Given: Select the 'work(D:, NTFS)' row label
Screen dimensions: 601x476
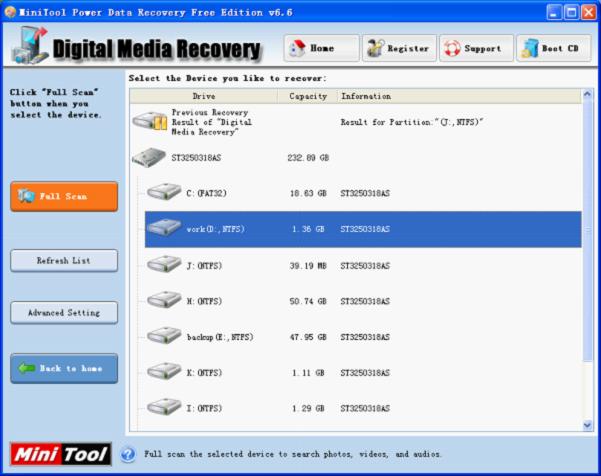Looking at the screenshot, I should [x=215, y=229].
